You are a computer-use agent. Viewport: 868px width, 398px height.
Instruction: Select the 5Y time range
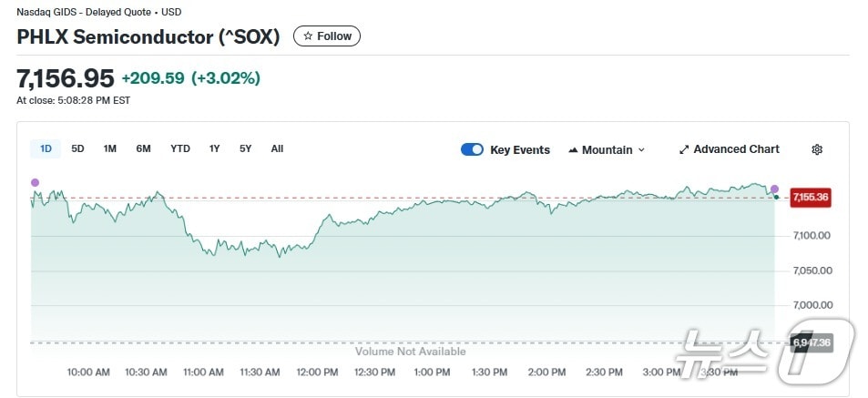point(245,148)
